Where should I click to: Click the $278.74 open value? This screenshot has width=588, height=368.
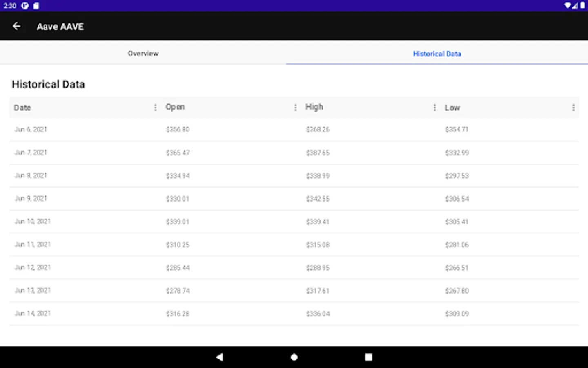click(x=178, y=291)
